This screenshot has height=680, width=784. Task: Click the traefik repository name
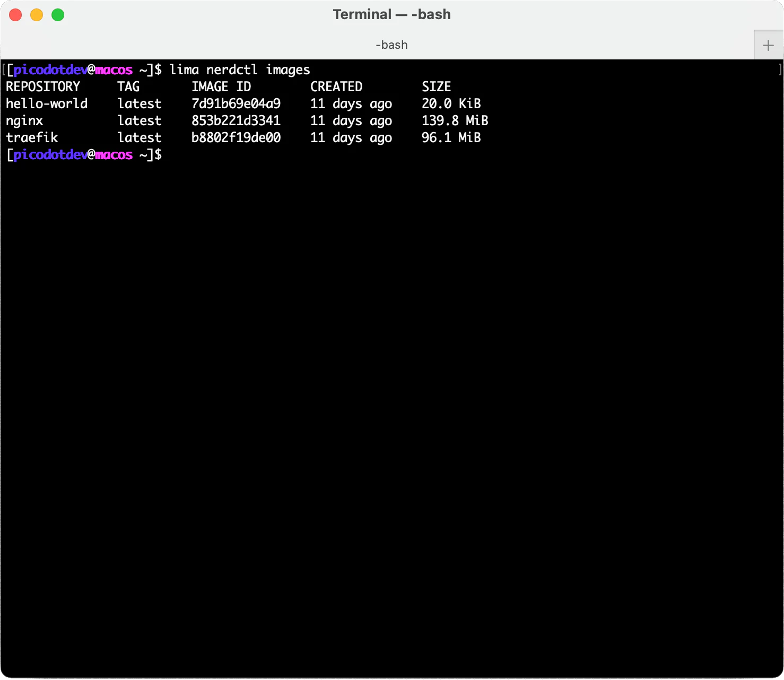(32, 138)
